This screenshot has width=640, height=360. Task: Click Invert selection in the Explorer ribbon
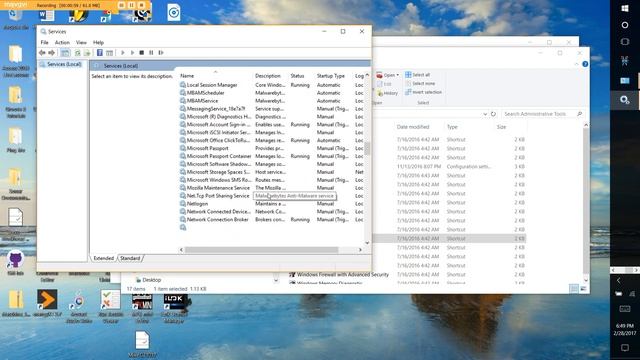(423, 92)
